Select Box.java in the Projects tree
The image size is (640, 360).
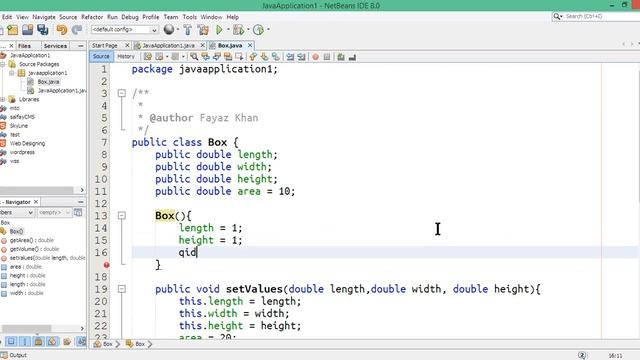(48, 82)
